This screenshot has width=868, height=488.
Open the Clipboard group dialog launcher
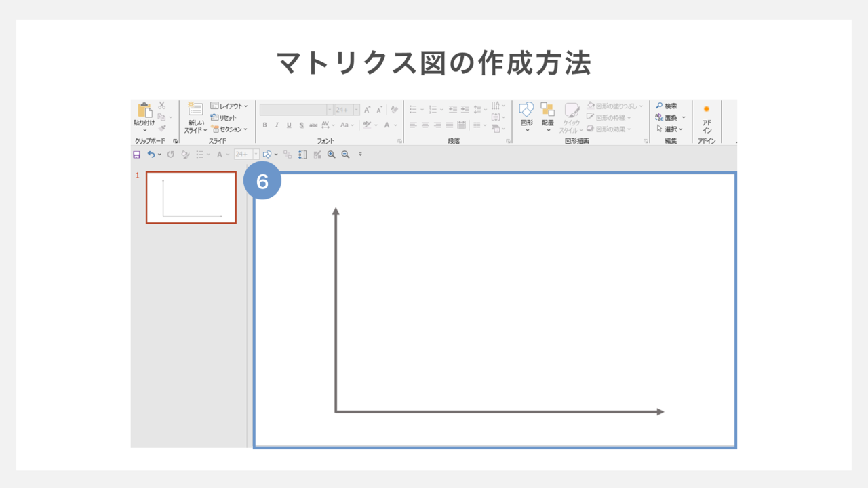[x=175, y=141]
